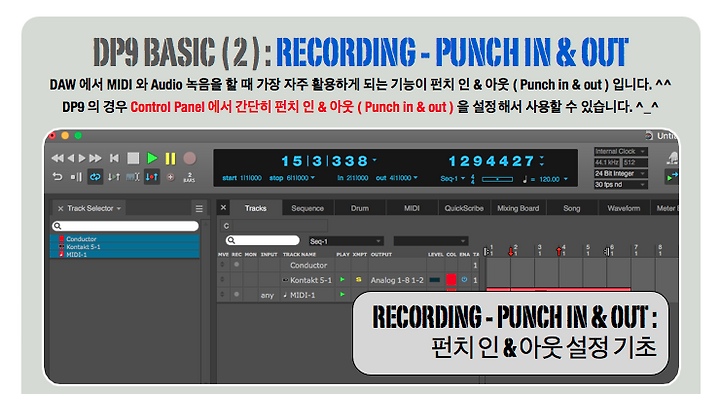This screenshot has height=394, width=720.
Task: Start playback with the green Play button
Action: pyautogui.click(x=152, y=158)
